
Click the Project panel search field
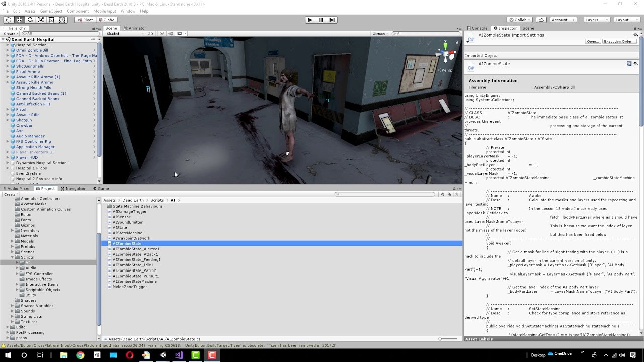point(385,194)
